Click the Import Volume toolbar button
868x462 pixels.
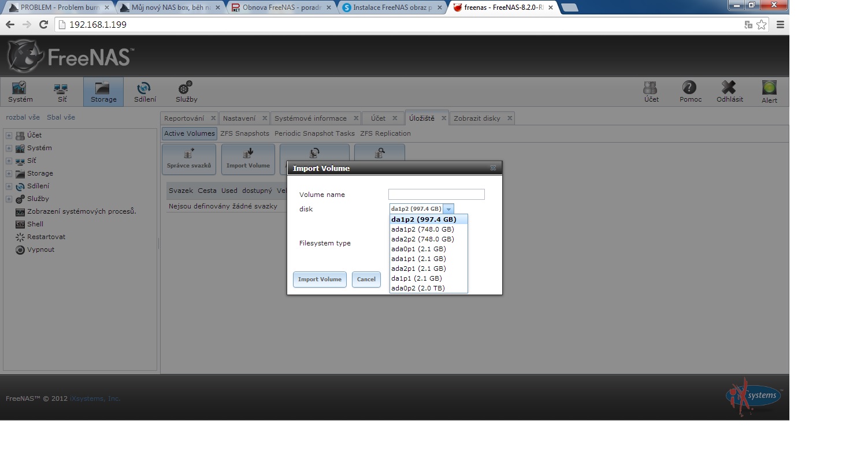tap(248, 159)
